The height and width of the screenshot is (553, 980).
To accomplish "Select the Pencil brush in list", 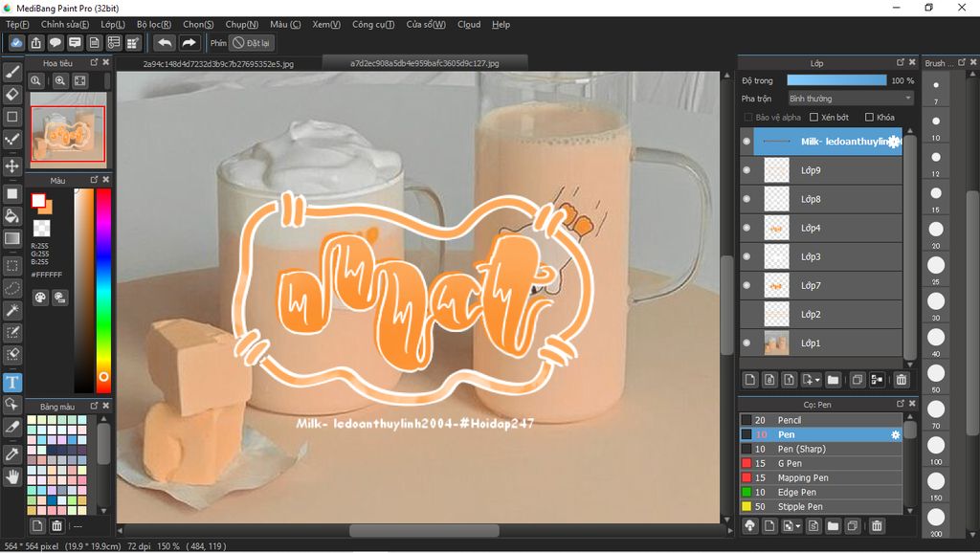I will click(x=820, y=420).
